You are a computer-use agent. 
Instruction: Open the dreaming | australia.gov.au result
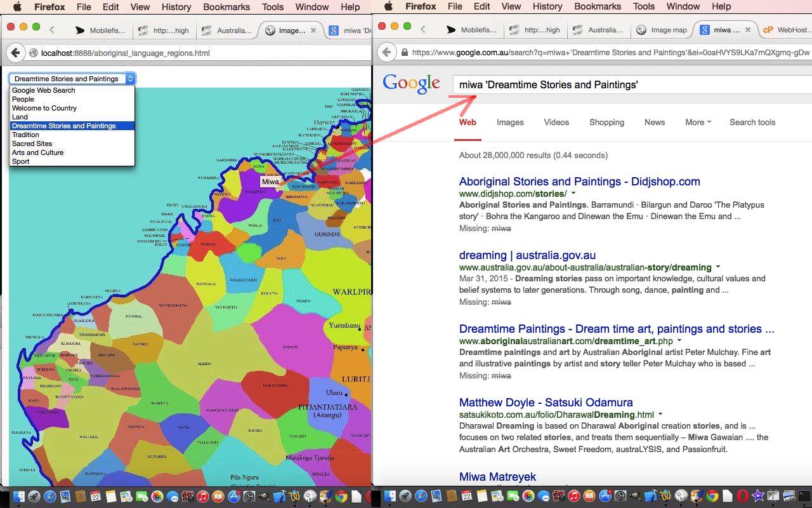pyautogui.click(x=527, y=255)
